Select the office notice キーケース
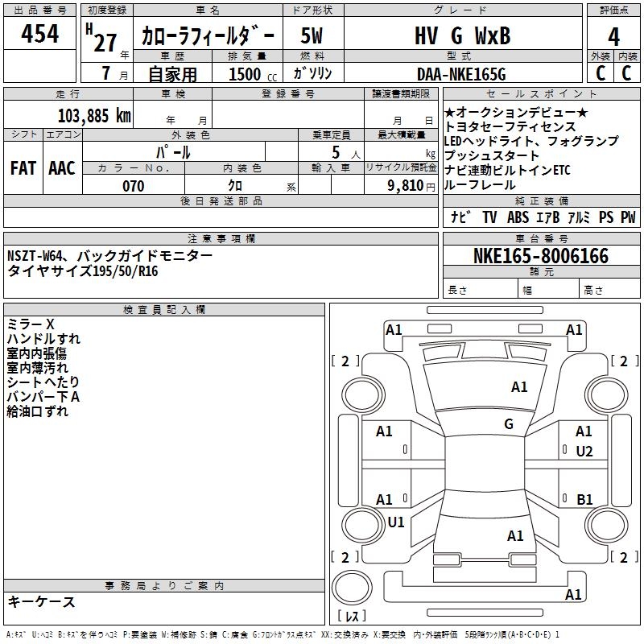Screen dimensions: 644x644 tap(42, 601)
